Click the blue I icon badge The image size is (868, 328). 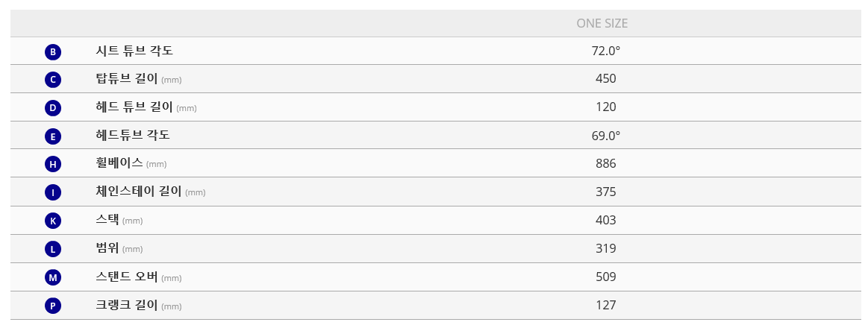[53, 192]
